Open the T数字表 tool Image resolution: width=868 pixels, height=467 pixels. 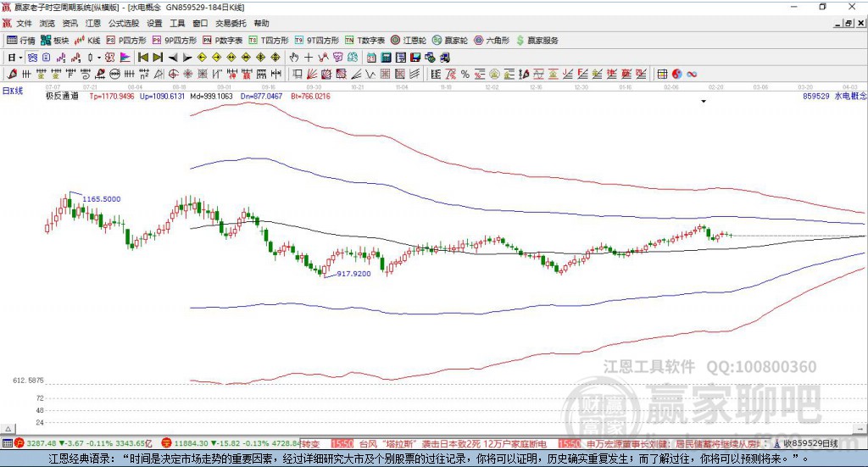pos(364,41)
